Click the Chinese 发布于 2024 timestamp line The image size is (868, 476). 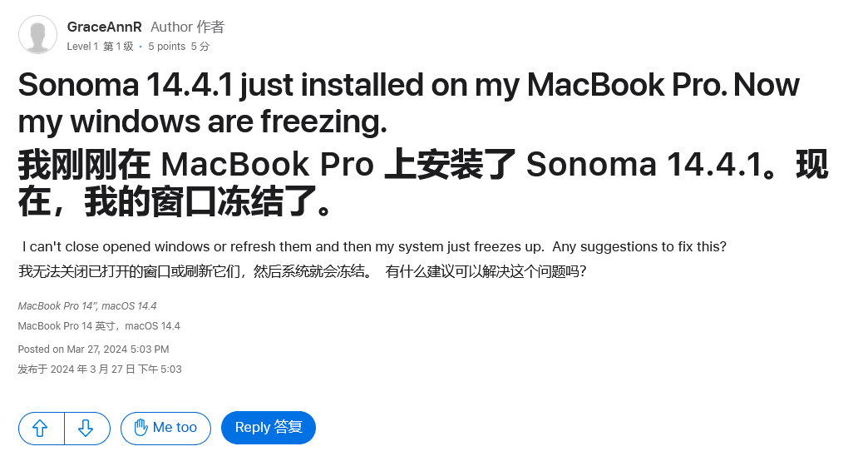click(100, 369)
